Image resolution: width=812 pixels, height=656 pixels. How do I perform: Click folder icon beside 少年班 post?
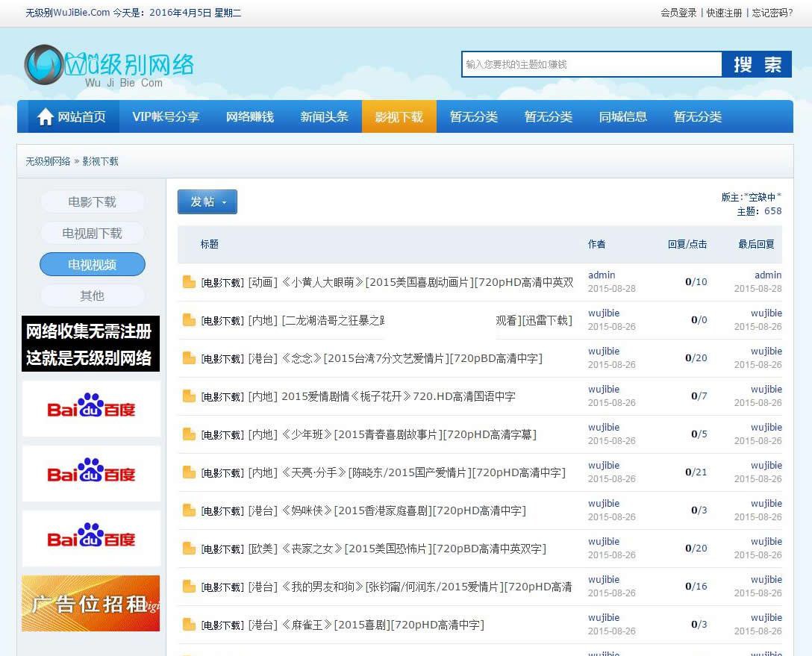pos(189,434)
